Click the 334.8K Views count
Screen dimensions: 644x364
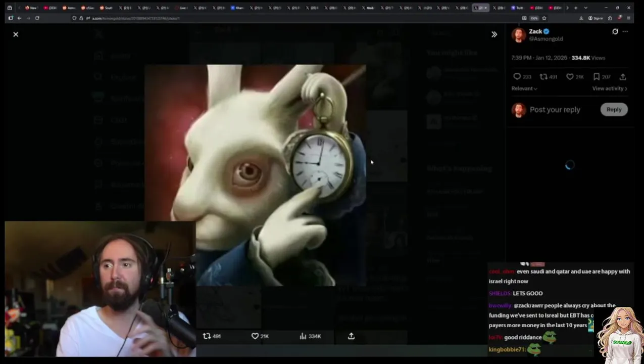tap(588, 58)
